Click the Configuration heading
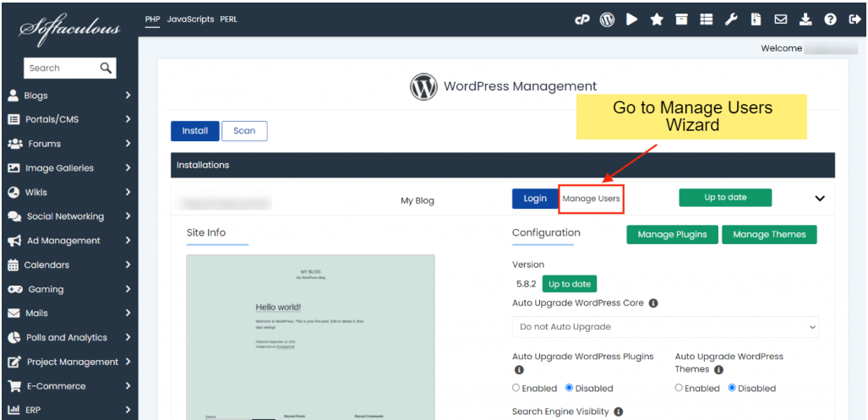Image resolution: width=868 pixels, height=420 pixels. [x=546, y=233]
